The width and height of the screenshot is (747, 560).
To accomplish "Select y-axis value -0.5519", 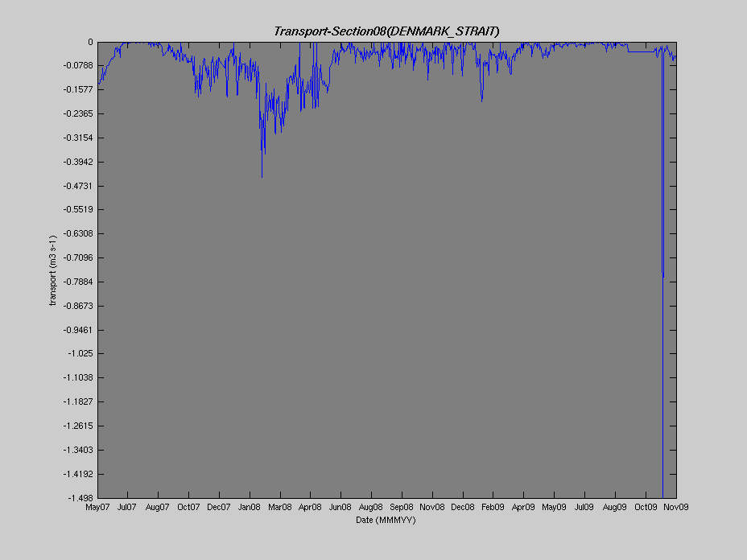I will coord(78,209).
